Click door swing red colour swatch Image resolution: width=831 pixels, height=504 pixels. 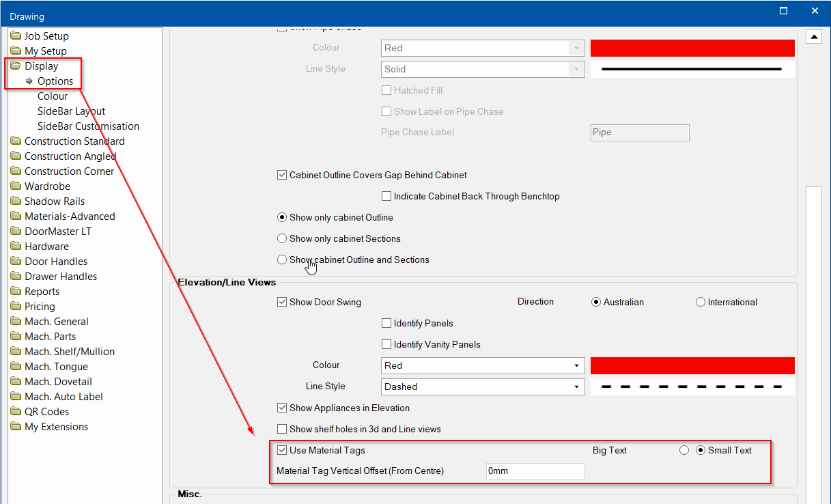tap(692, 365)
